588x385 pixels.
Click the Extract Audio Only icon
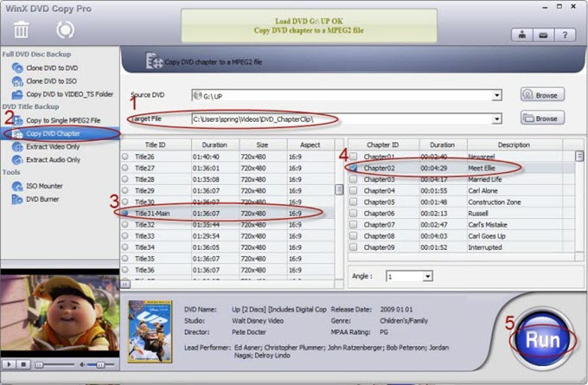[17, 160]
